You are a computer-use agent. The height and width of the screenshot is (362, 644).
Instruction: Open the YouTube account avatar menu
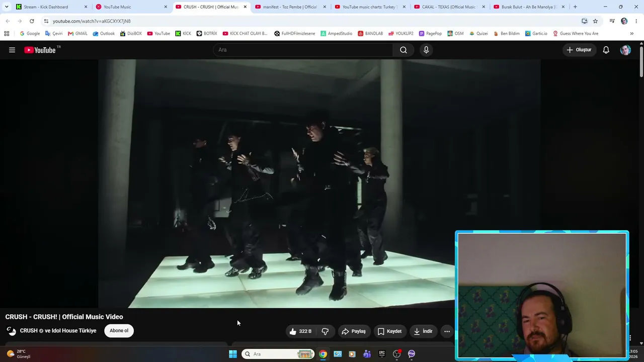(625, 50)
